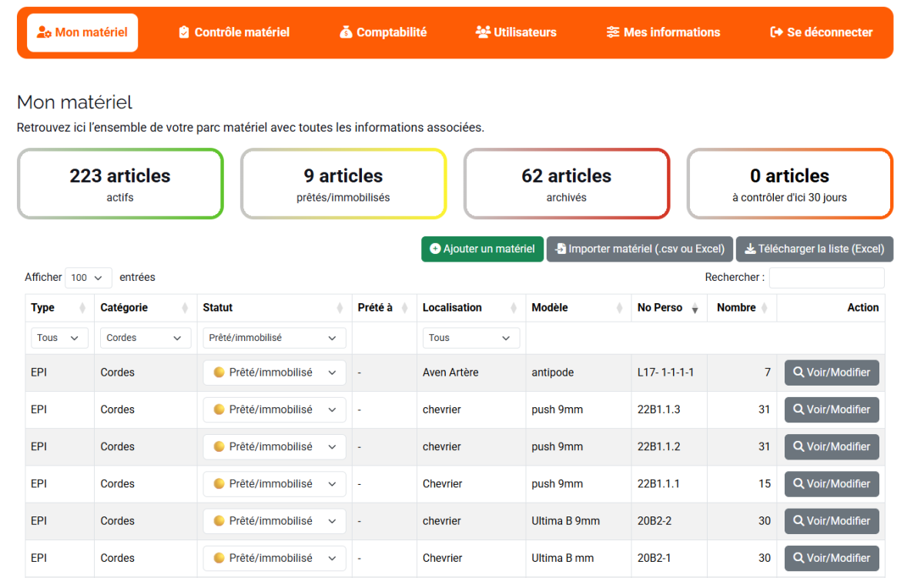Go to the Comptabilité tab
Image resolution: width=924 pixels, height=578 pixels.
[383, 32]
